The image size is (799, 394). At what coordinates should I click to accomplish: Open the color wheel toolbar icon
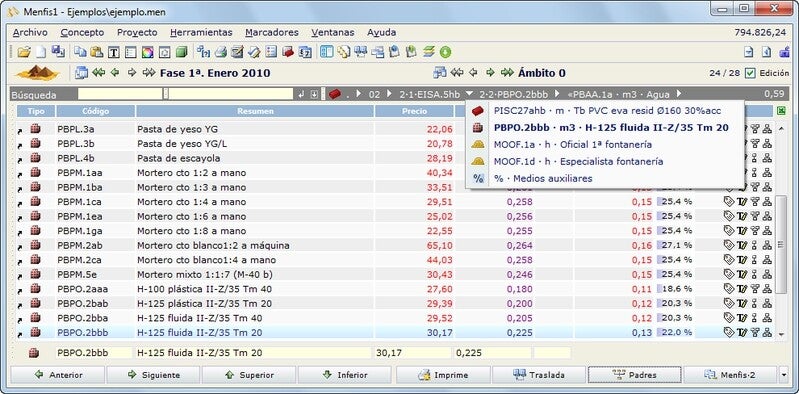pos(147,52)
